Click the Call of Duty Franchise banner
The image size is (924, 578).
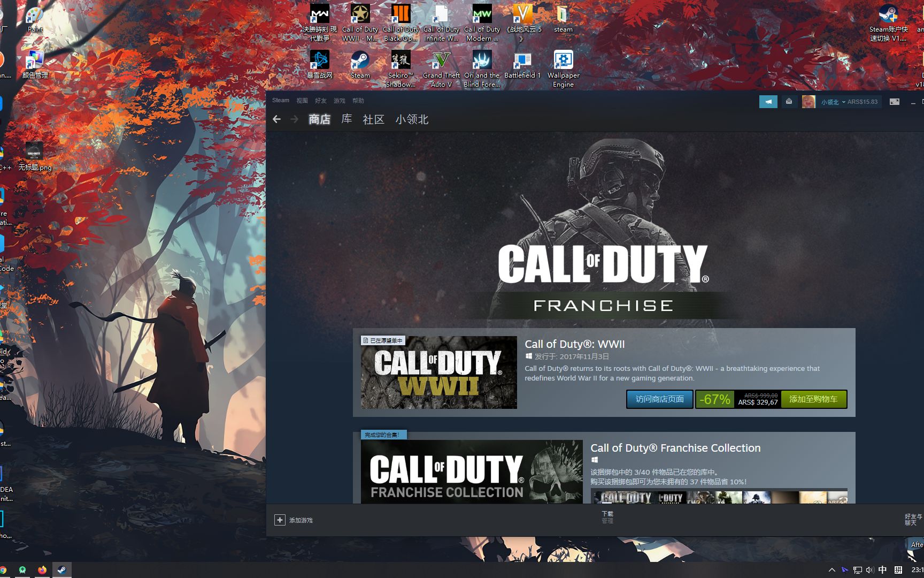coord(603,230)
